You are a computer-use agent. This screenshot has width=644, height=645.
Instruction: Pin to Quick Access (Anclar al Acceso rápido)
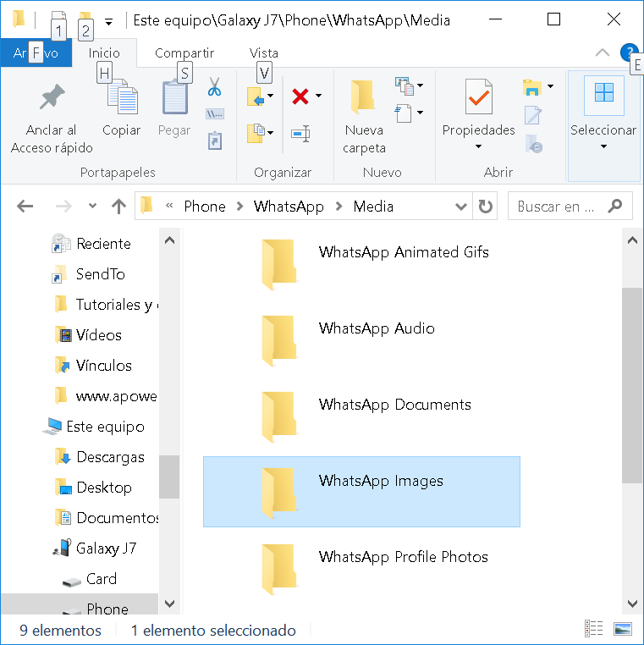click(x=52, y=119)
